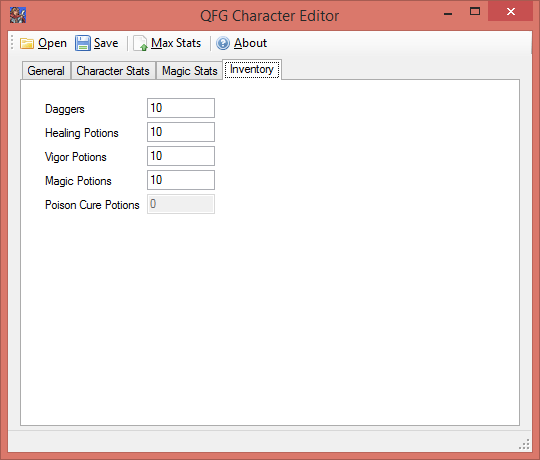This screenshot has width=540, height=460.
Task: Click the Max Stats text button
Action: (176, 43)
